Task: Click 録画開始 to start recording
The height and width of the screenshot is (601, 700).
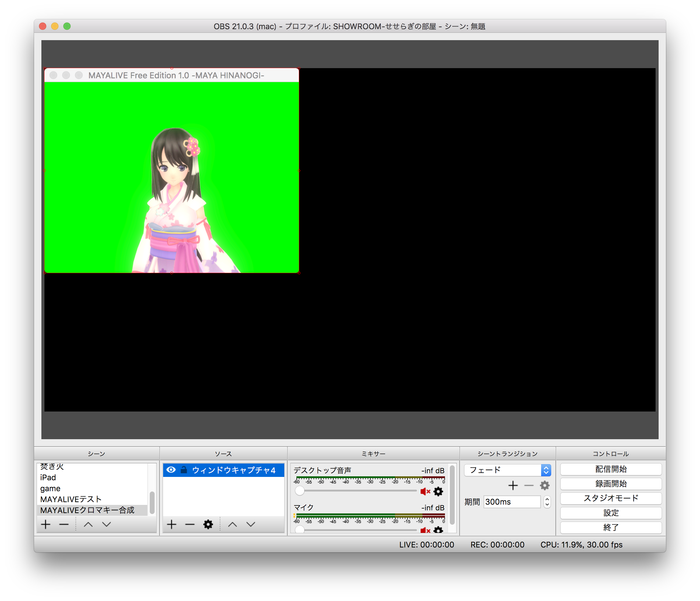Action: 611,484
